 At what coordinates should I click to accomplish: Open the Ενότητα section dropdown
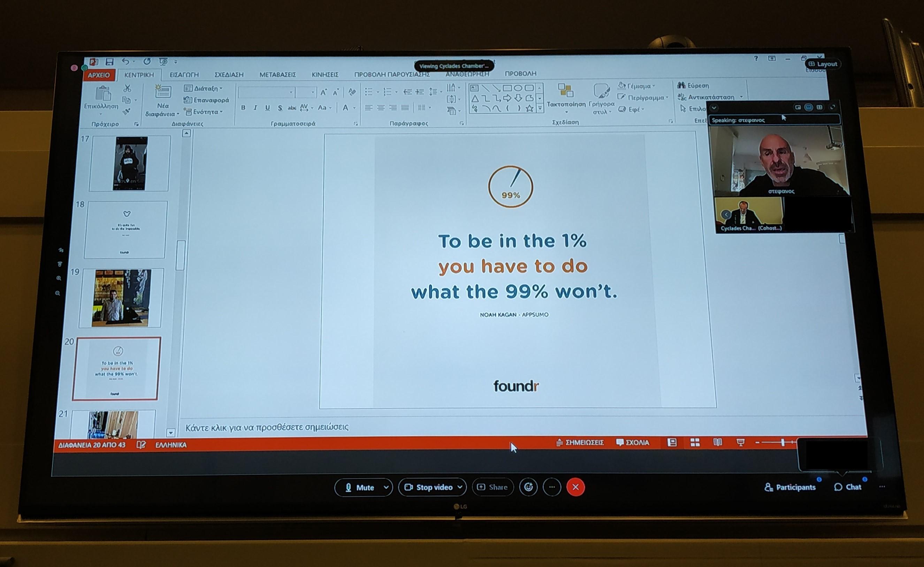point(203,112)
